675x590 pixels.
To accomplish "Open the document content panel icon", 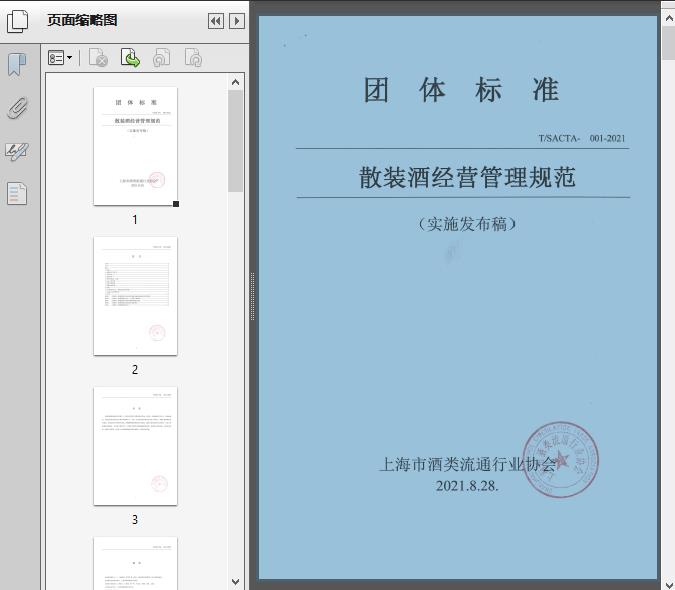I will pos(17,194).
